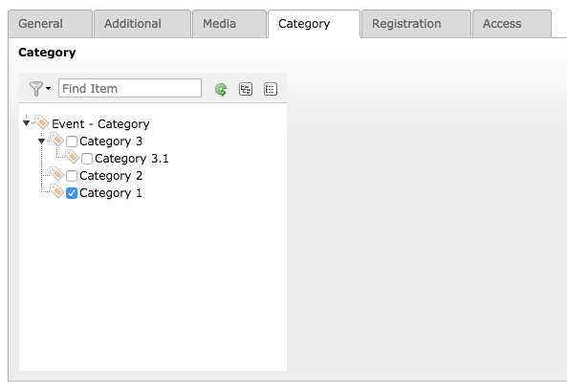Open the filter dropdown arrow
The height and width of the screenshot is (392, 567).
pos(48,89)
